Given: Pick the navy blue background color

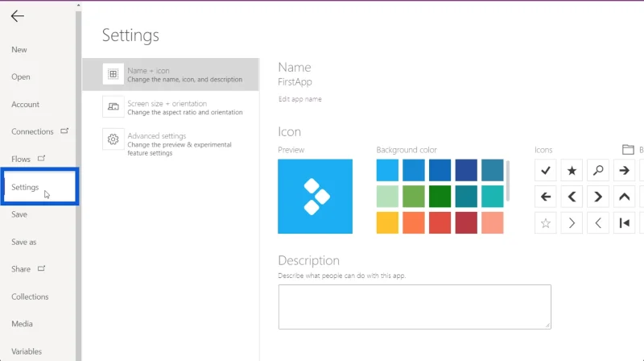Looking at the screenshot, I should point(466,170).
